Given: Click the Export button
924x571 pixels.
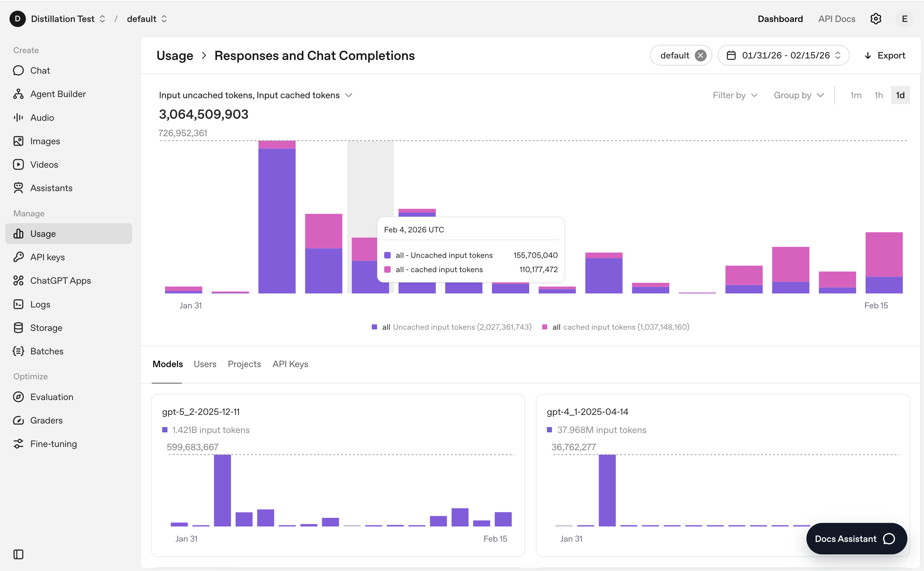Looking at the screenshot, I should 884,55.
